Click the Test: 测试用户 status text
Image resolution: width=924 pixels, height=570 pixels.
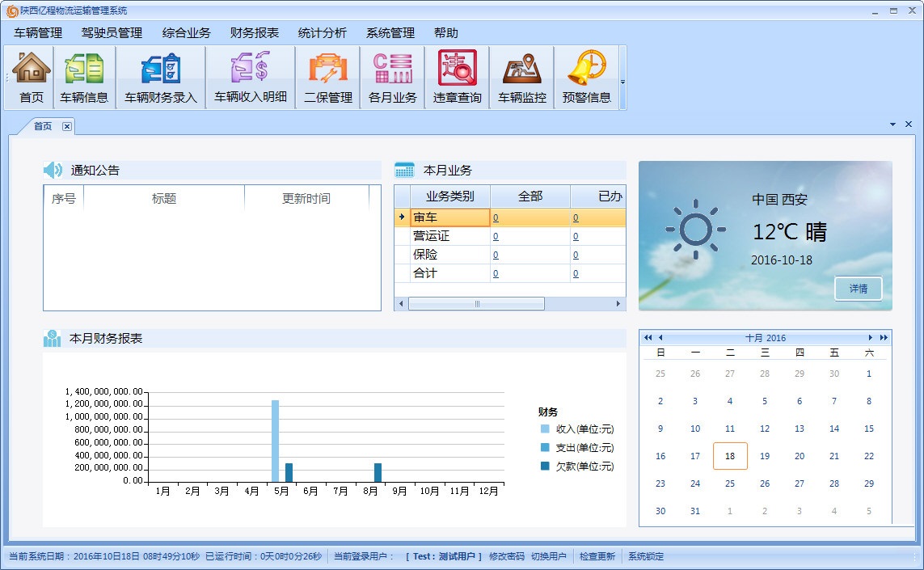(x=444, y=556)
